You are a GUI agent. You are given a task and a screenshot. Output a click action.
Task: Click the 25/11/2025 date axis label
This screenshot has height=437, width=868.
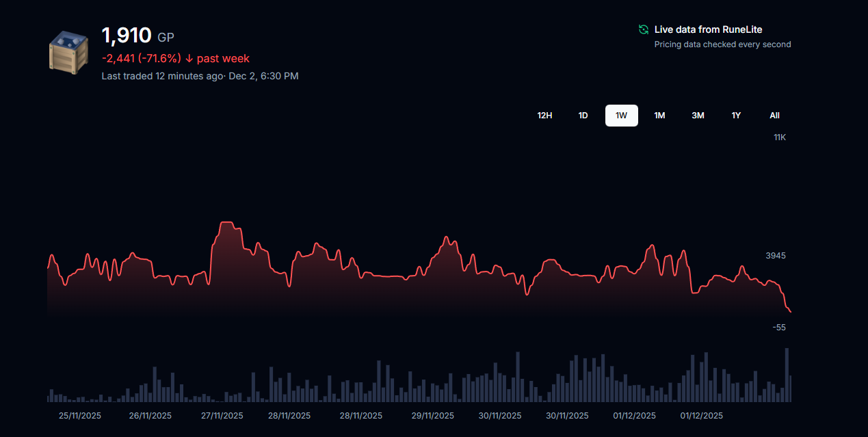(x=80, y=415)
